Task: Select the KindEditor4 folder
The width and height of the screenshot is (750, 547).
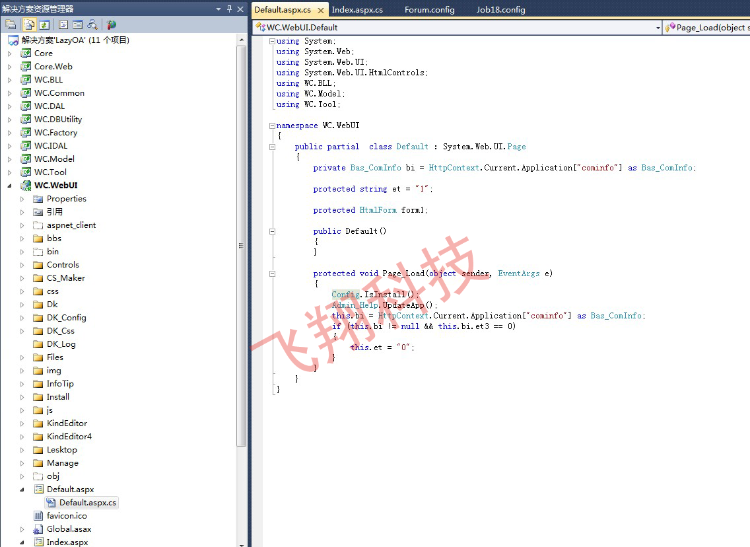Action: [x=68, y=436]
